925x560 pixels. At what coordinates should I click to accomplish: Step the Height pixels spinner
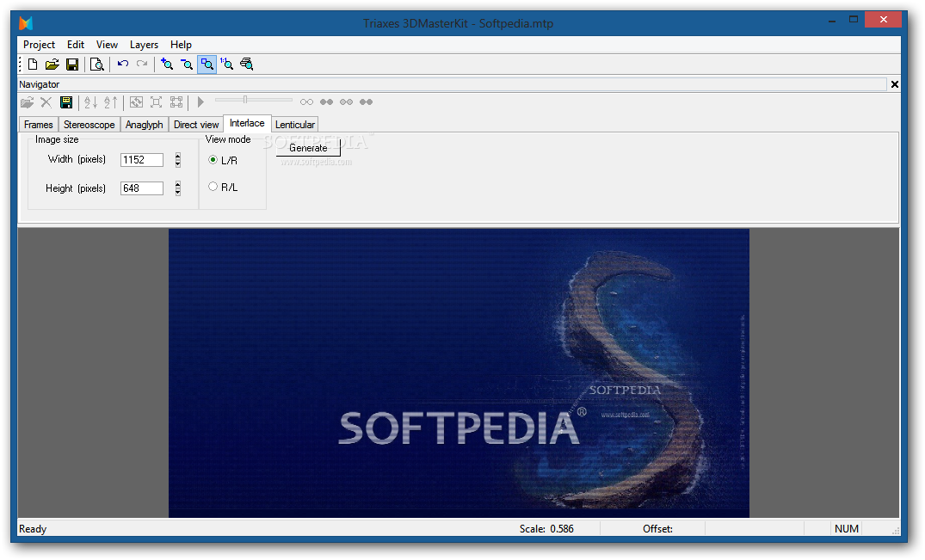177,188
